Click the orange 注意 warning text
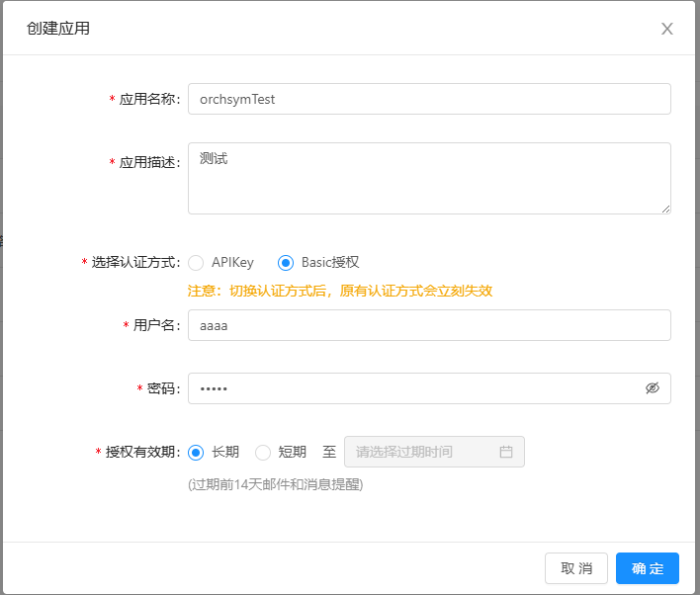 (340, 291)
